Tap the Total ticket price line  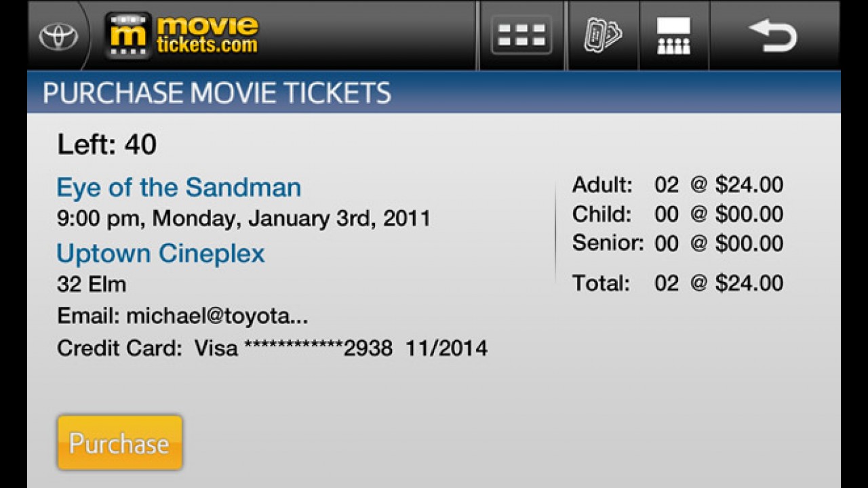tap(677, 283)
